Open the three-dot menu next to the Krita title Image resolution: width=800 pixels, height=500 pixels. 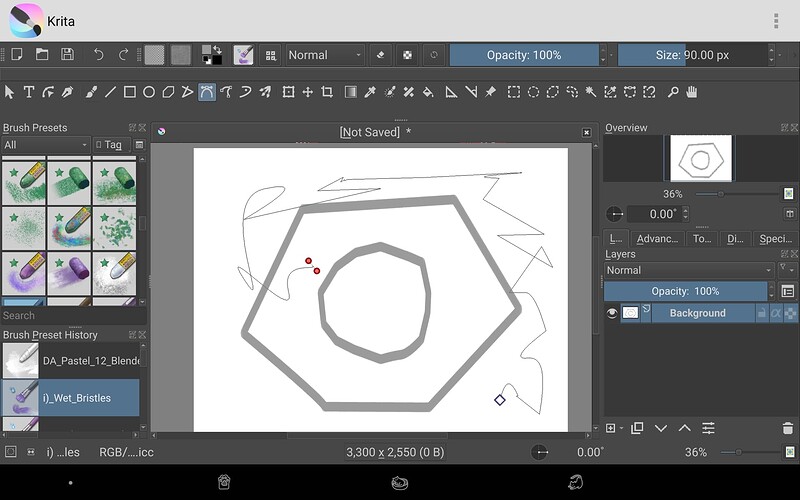tap(776, 21)
